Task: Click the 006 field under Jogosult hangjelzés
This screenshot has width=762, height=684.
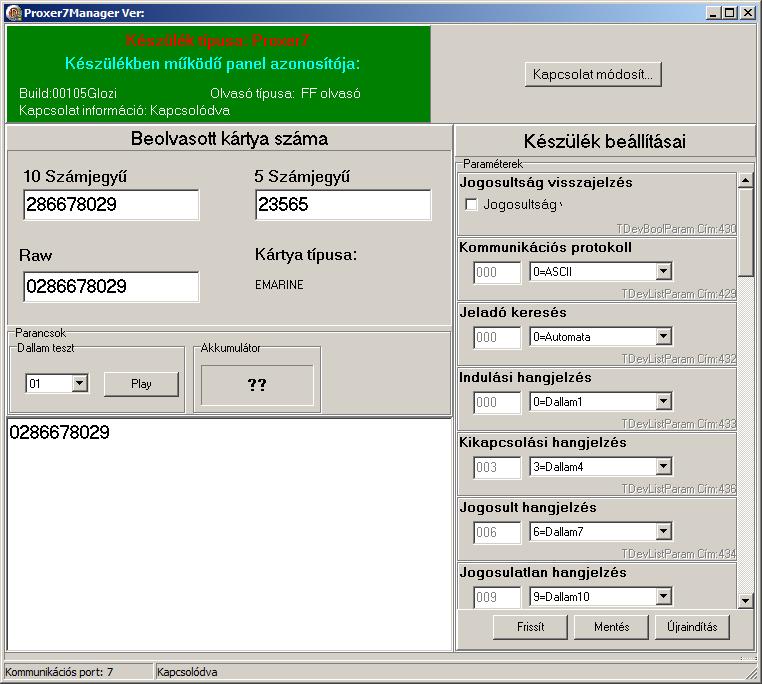Action: click(497, 532)
